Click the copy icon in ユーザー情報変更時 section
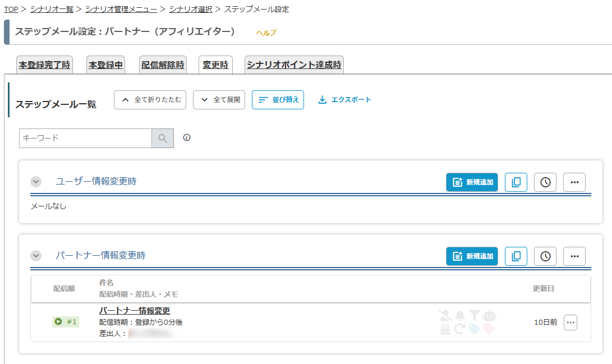Screen dimensions: 612x364 coord(516,182)
